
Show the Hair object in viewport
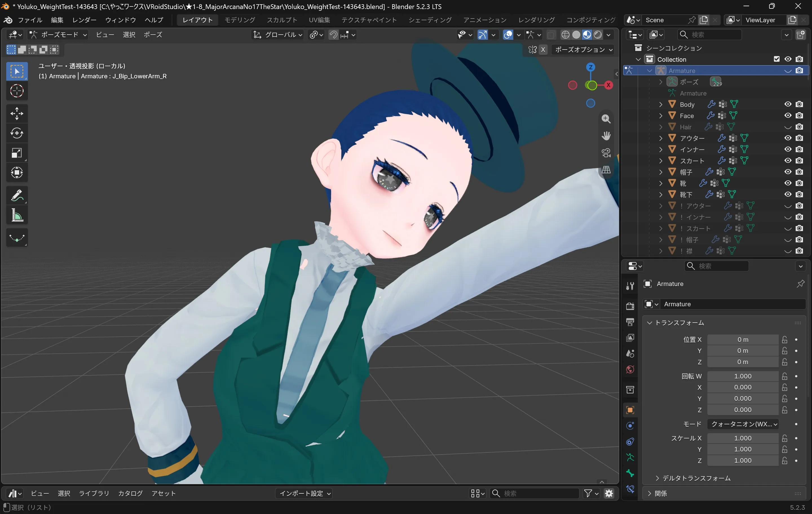coord(788,127)
